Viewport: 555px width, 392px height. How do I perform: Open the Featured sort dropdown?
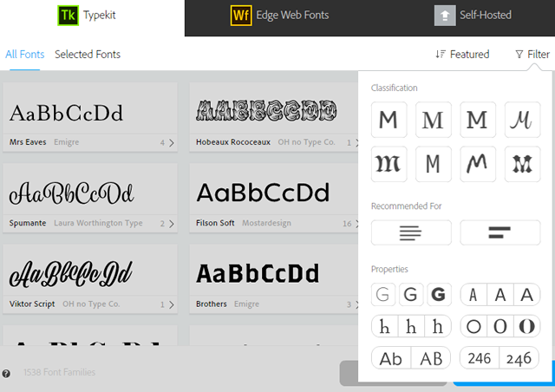click(462, 54)
